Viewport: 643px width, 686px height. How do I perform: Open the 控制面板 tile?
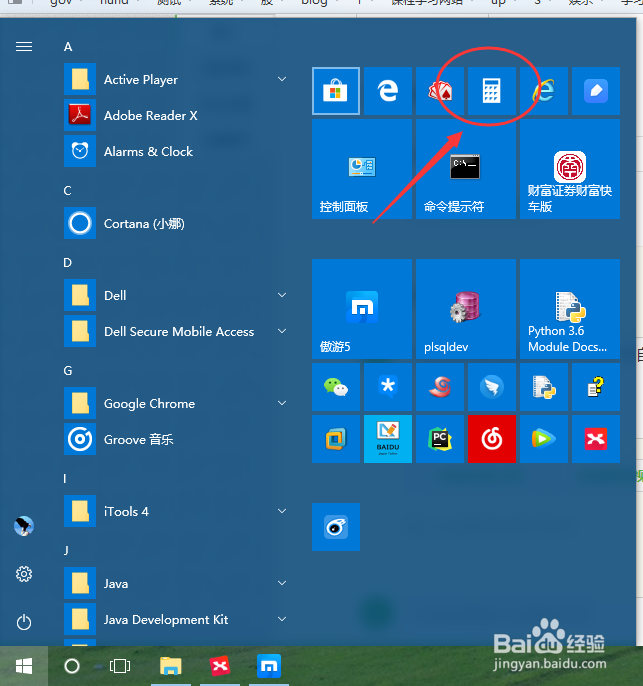click(362, 169)
